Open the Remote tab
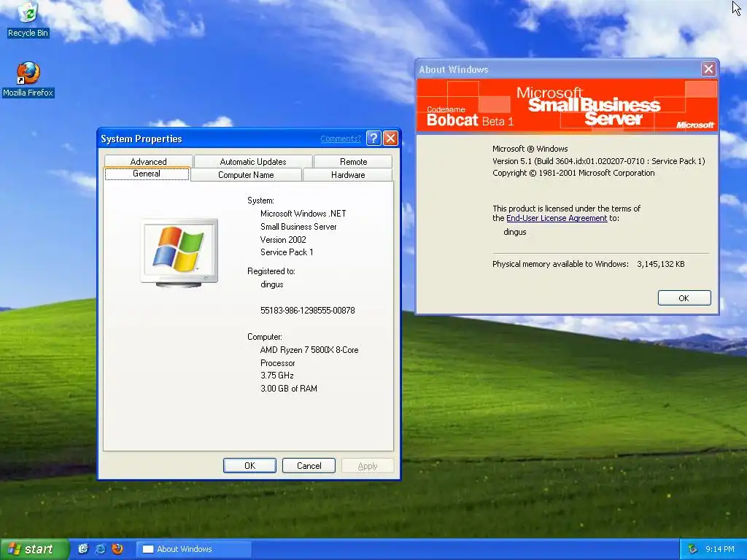 (353, 161)
